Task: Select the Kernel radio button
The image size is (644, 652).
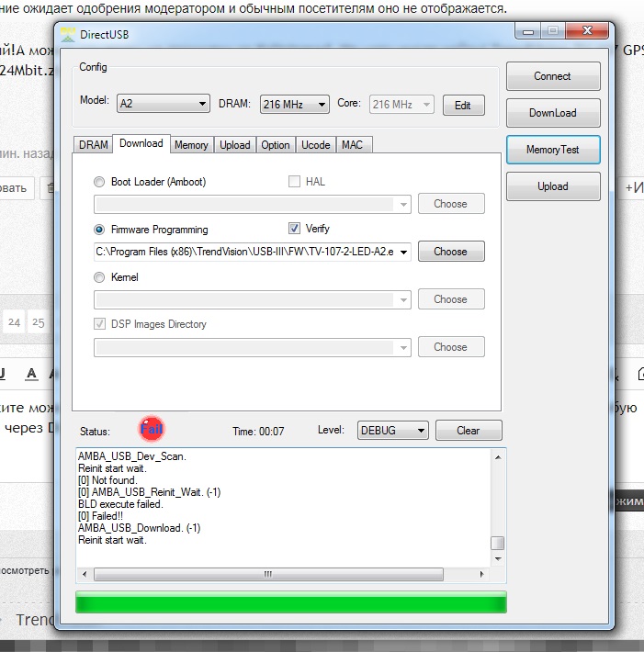Action: click(100, 276)
